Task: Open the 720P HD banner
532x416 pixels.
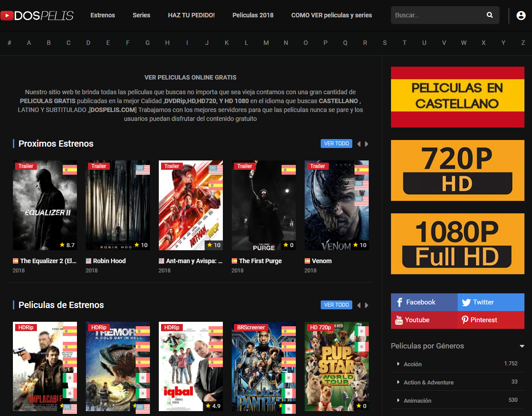Action: click(457, 170)
